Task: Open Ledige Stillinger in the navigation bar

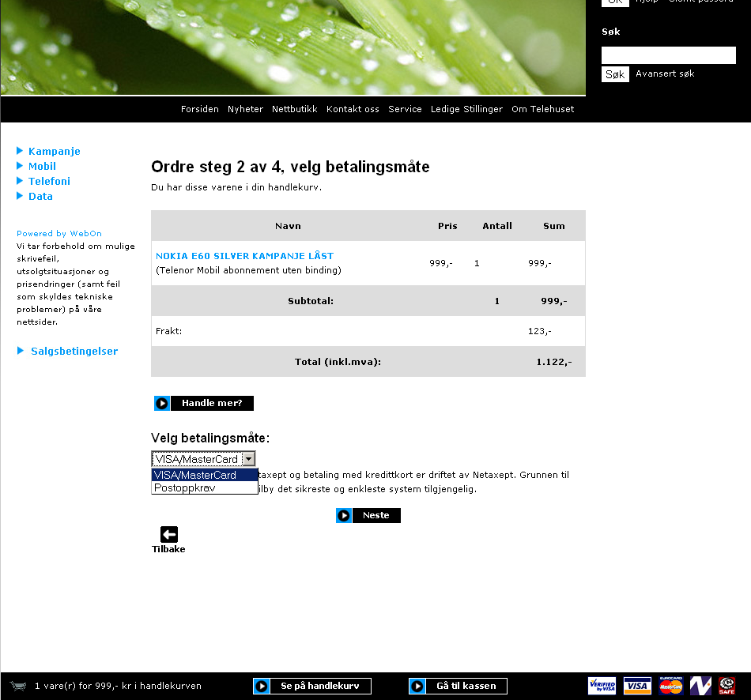Action: coord(466,109)
